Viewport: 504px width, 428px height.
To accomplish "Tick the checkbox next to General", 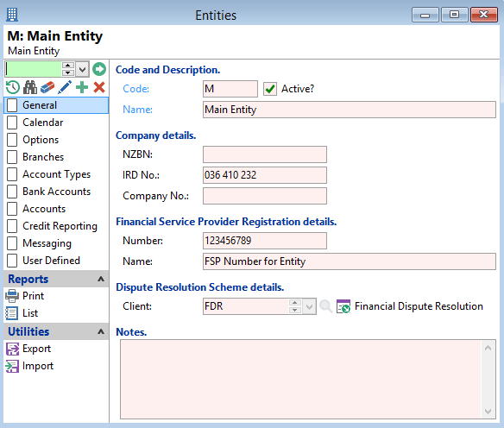I will coord(12,105).
